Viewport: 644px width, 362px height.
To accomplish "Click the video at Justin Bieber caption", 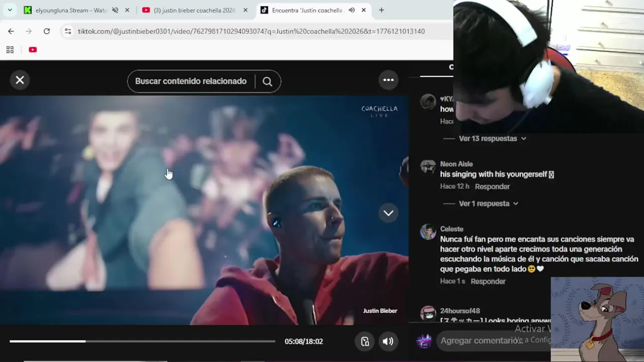I will tap(380, 311).
